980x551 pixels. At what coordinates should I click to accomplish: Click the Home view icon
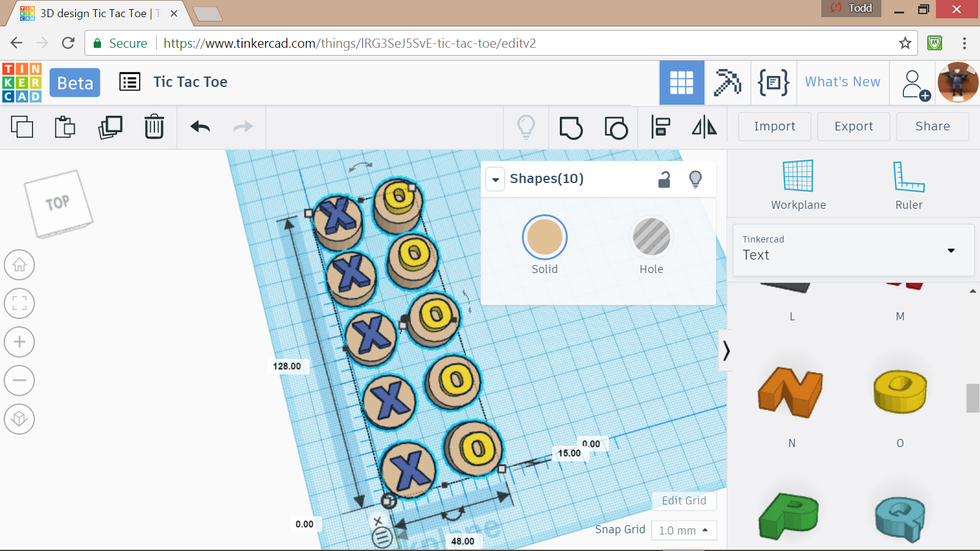click(20, 265)
